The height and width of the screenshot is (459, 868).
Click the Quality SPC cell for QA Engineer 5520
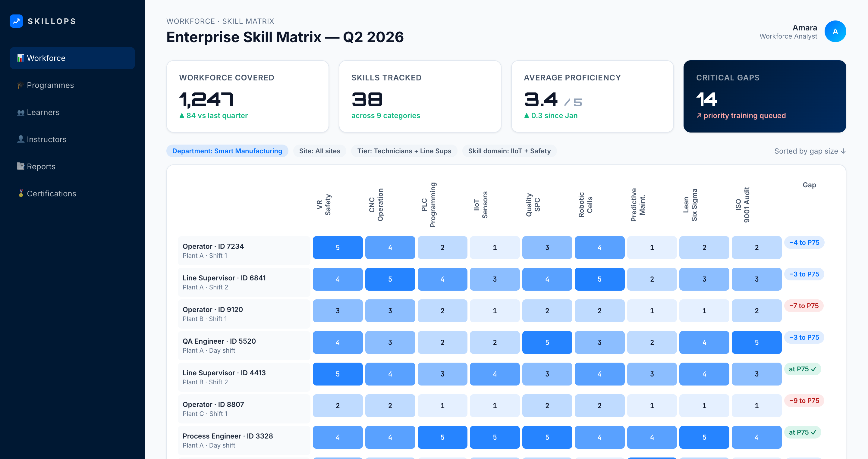(x=547, y=342)
